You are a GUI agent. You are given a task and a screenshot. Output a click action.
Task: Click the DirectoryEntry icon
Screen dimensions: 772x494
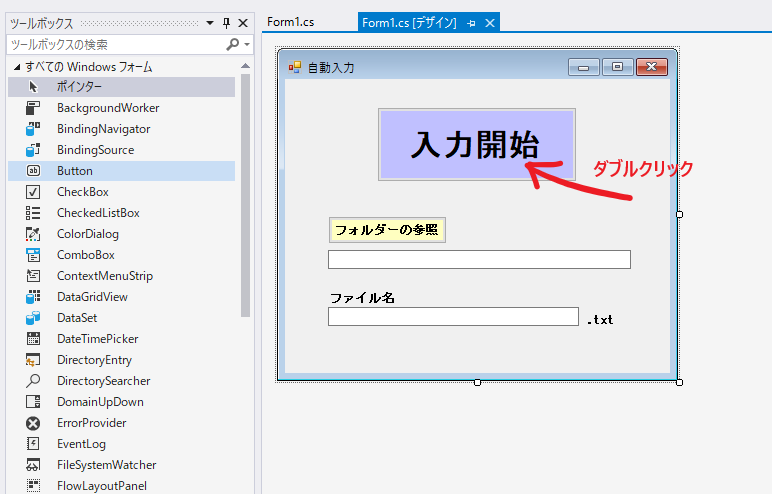(33, 360)
